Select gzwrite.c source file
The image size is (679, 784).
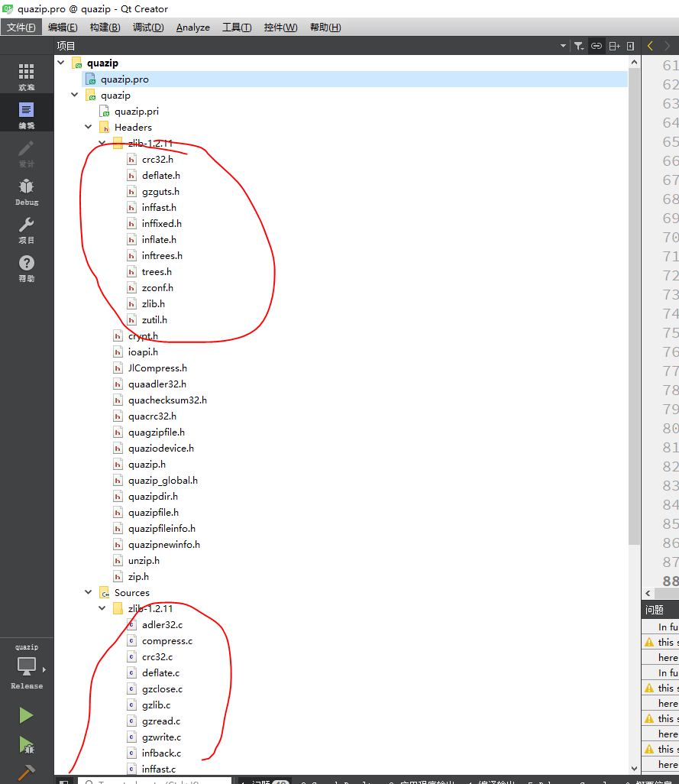coord(161,737)
